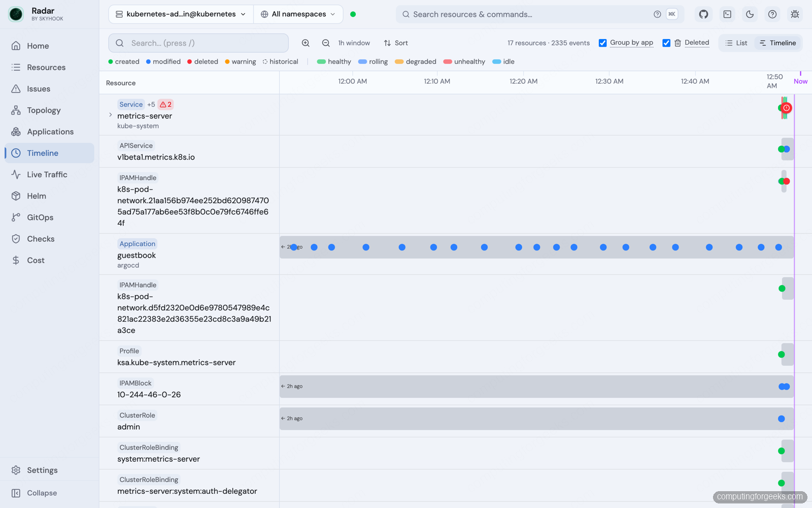Click the idle legend swatch
The height and width of the screenshot is (508, 812).
(x=497, y=61)
